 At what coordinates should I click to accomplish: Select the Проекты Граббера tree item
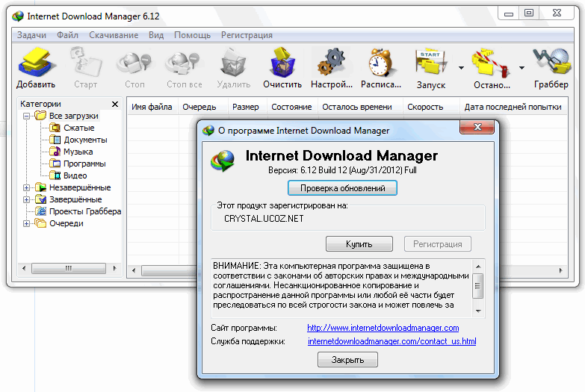[85, 211]
